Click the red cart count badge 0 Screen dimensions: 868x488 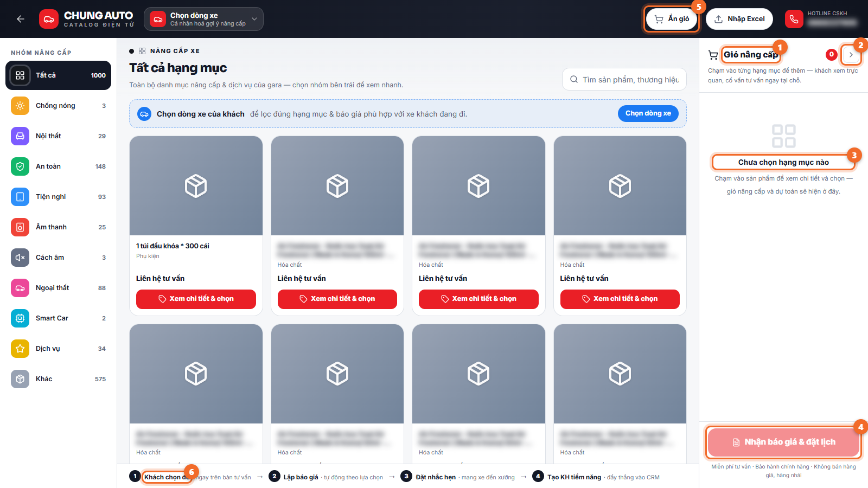(x=831, y=54)
